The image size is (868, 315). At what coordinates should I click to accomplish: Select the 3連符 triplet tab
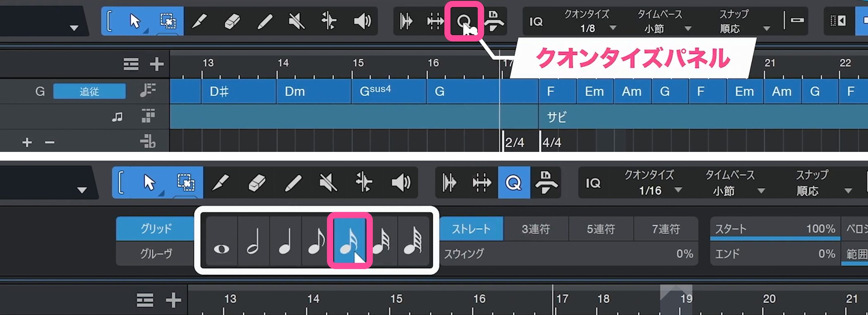pyautogui.click(x=536, y=228)
